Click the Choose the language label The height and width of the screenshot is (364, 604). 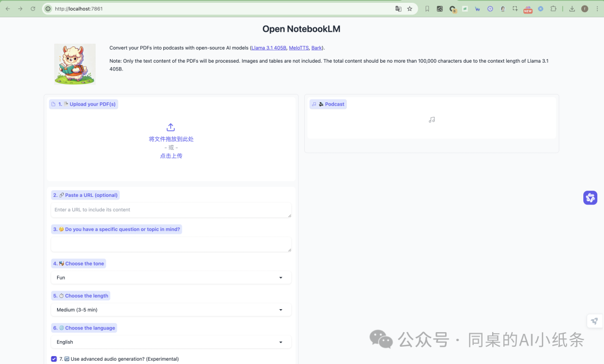[84, 328]
